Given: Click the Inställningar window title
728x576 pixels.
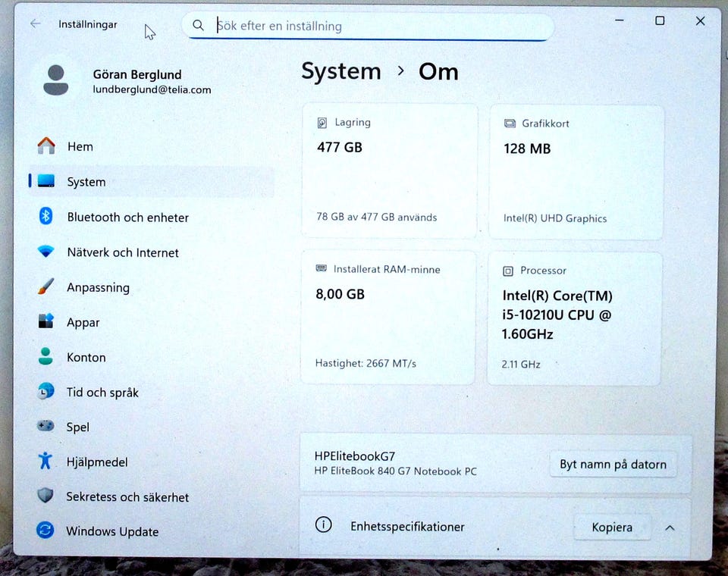Looking at the screenshot, I should [88, 24].
